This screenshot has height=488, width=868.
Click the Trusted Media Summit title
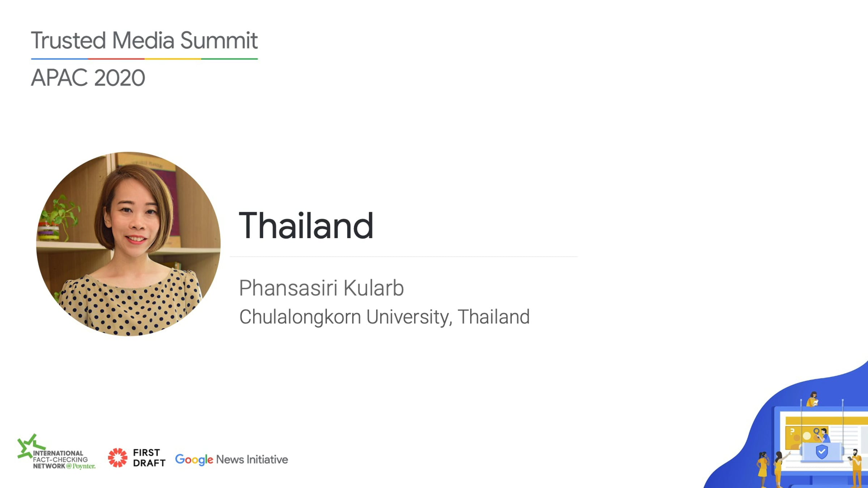point(144,40)
